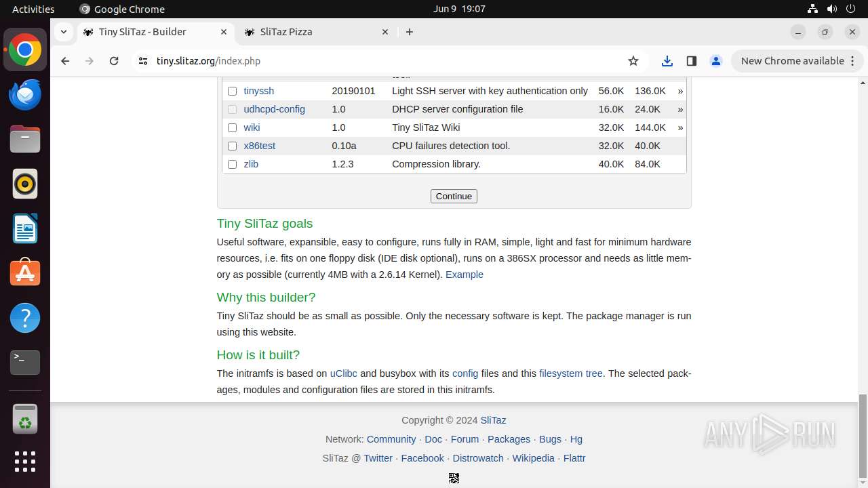Open the Forum footer link
Screen dimensions: 868x488
[x=465, y=439]
